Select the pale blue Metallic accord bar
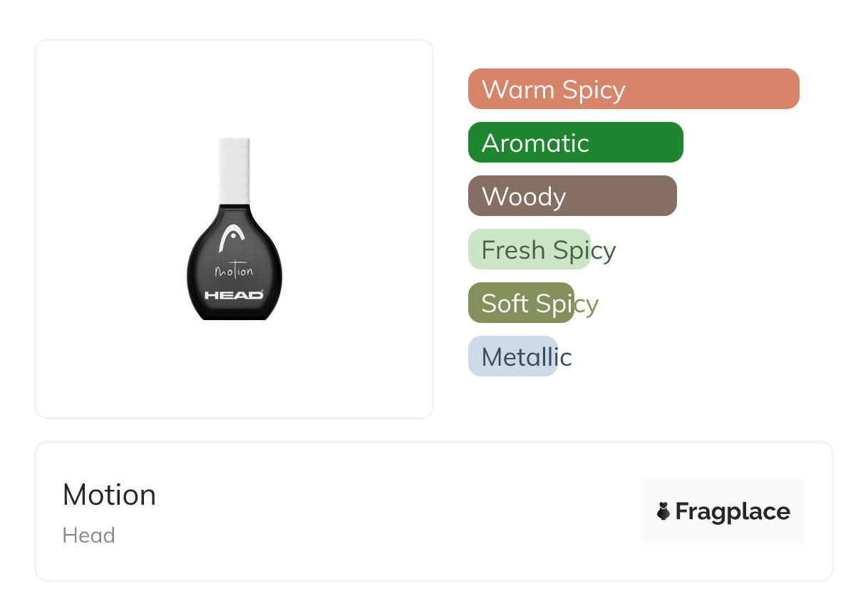Screen dimensions: 868x616 pos(512,356)
